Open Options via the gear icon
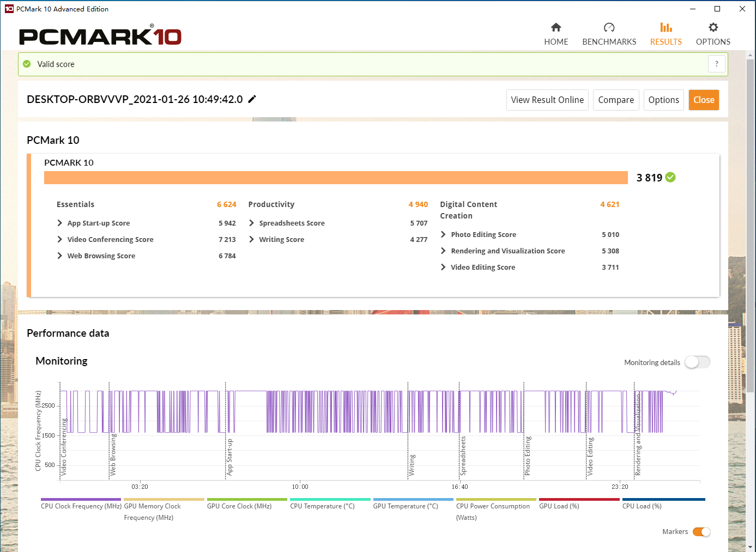Image resolution: width=756 pixels, height=552 pixels. tap(713, 28)
